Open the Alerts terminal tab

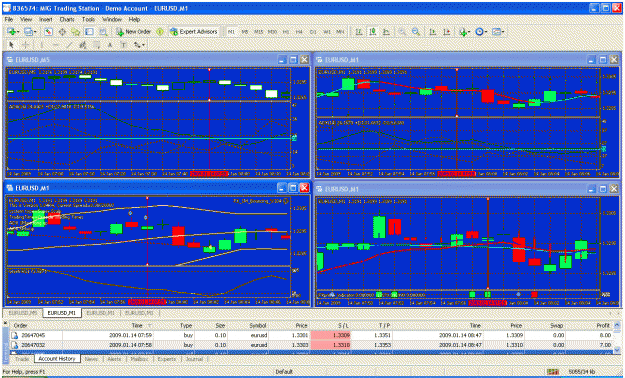point(114,359)
